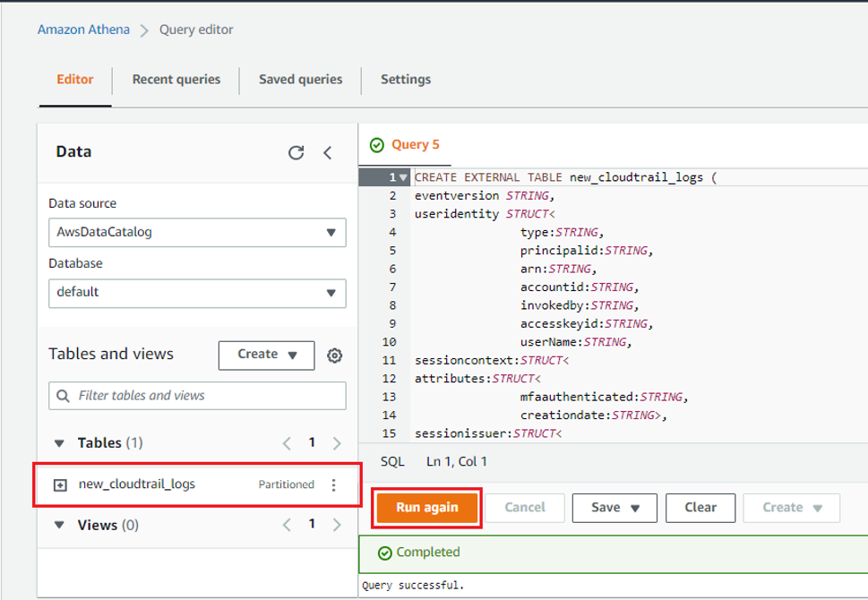Go to previous page of Views
Viewport: 868px width, 600px height.
287,525
